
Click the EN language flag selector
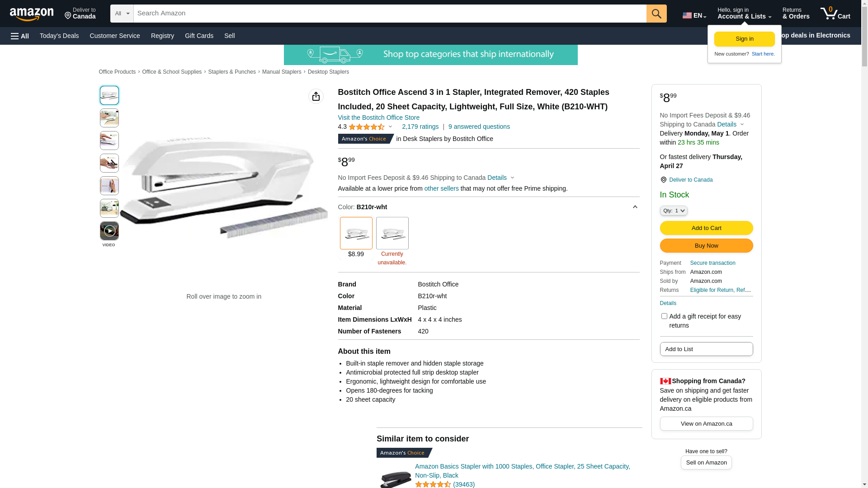pos(694,15)
